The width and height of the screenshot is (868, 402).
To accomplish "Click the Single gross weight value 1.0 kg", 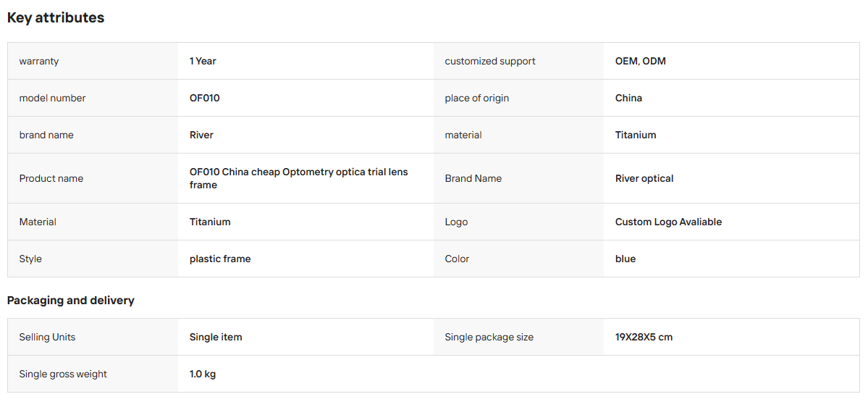I will coord(203,374).
